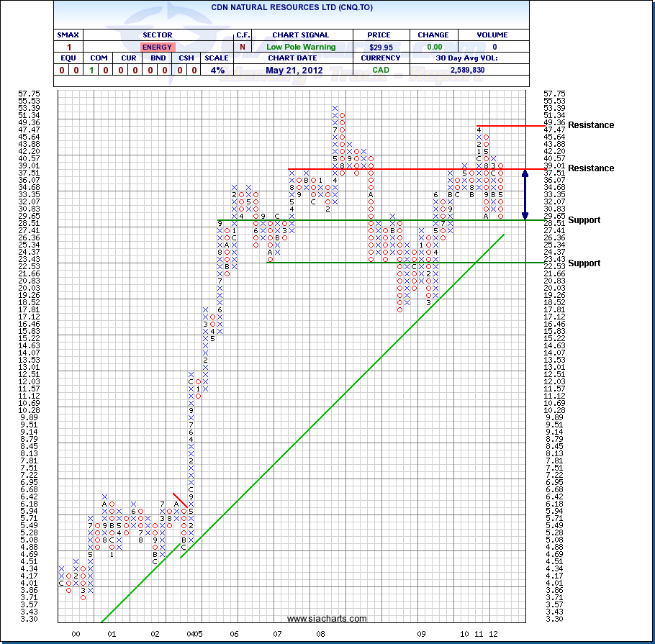Open the www.siacharts.com link
This screenshot has height=644, width=655.
point(327,619)
